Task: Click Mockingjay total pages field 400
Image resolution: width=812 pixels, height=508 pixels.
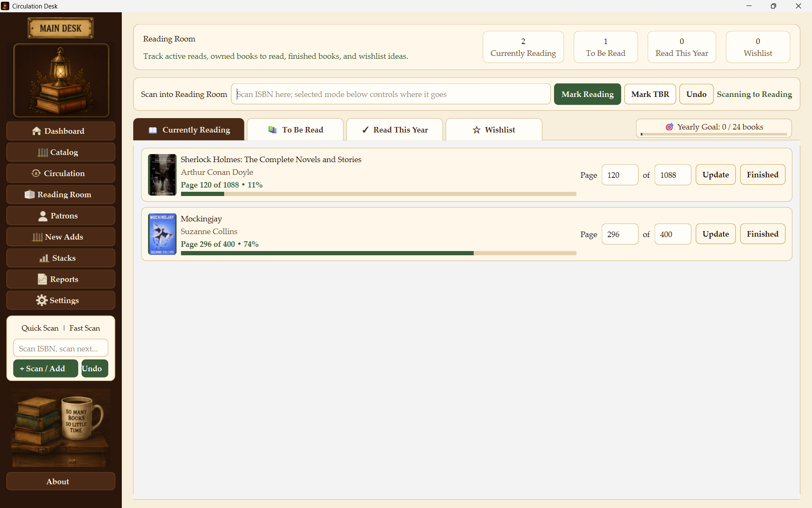Action: [x=672, y=234]
